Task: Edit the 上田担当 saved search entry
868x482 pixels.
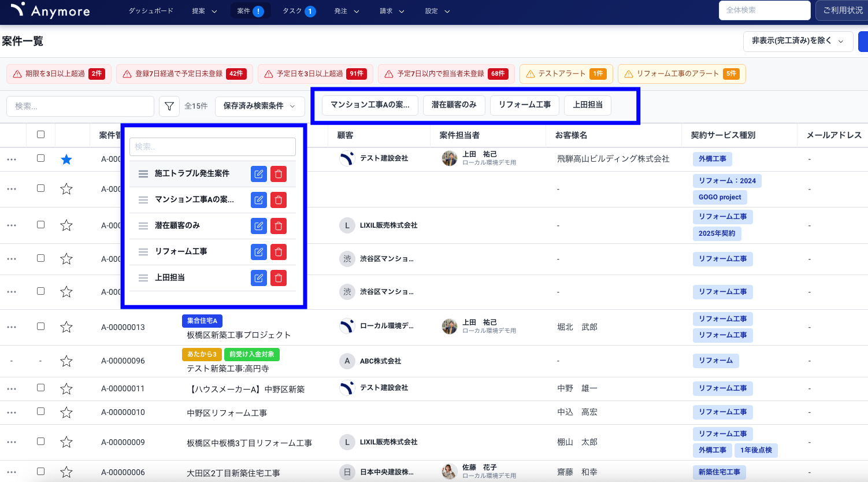Action: tap(258, 277)
